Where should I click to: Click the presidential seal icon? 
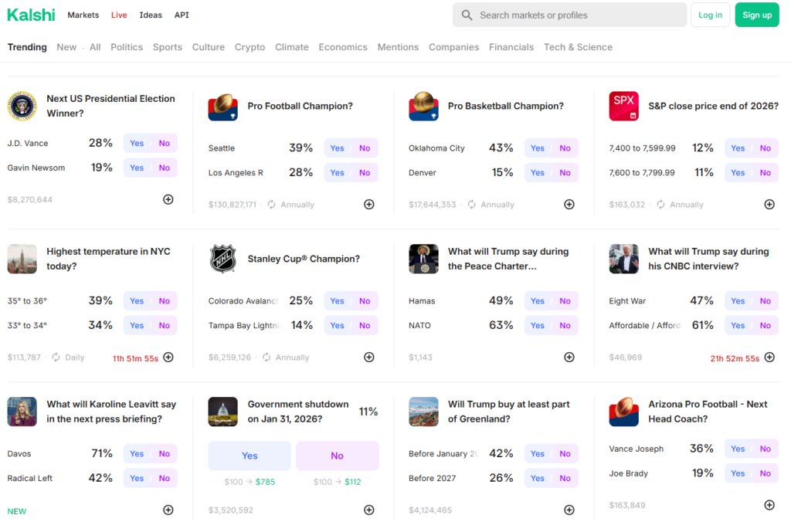(x=22, y=106)
